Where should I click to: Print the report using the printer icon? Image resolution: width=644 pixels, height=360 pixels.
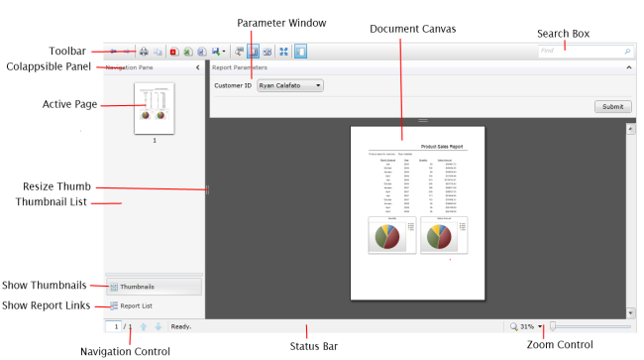coord(144,52)
